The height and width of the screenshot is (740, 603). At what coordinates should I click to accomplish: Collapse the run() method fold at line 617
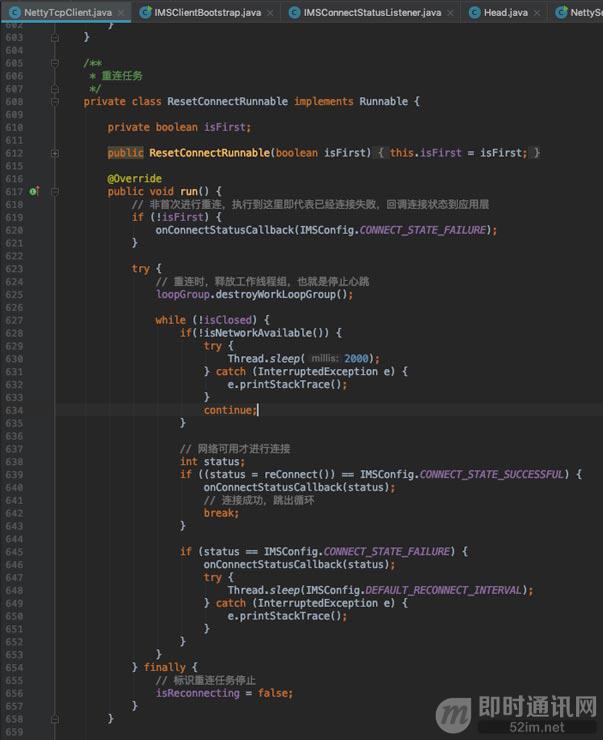pos(55,192)
